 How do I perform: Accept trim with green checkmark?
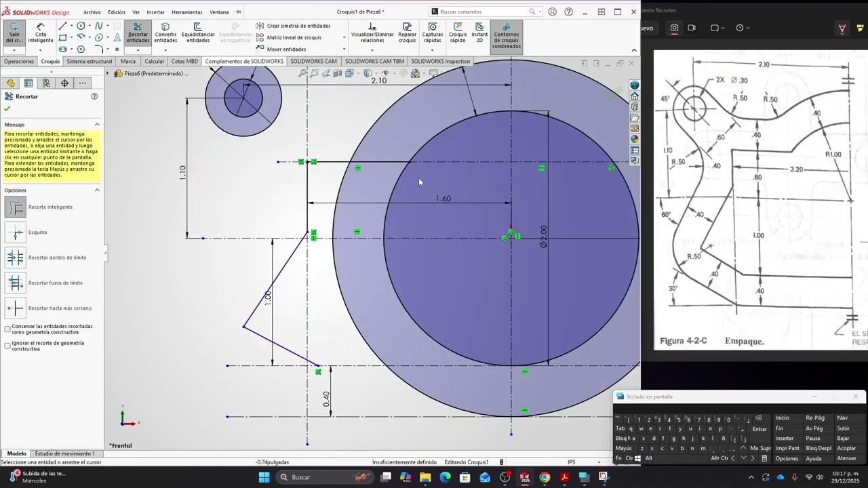coord(7,108)
